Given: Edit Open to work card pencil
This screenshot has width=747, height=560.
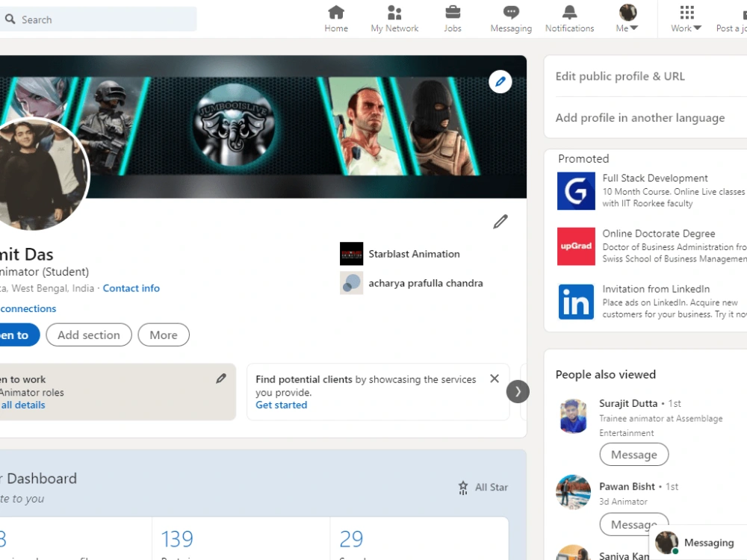Looking at the screenshot, I should pos(221,379).
